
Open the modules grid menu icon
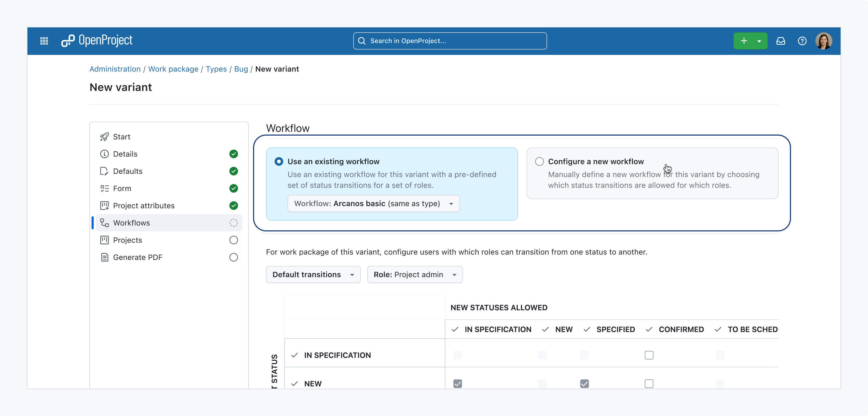pyautogui.click(x=44, y=41)
